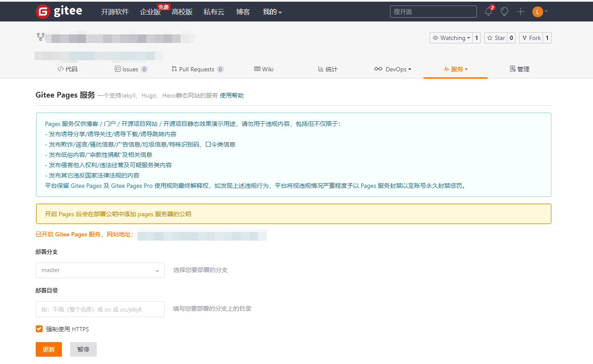Click the Fork count 1
Image resolution: width=593 pixels, height=364 pixels.
(x=547, y=38)
